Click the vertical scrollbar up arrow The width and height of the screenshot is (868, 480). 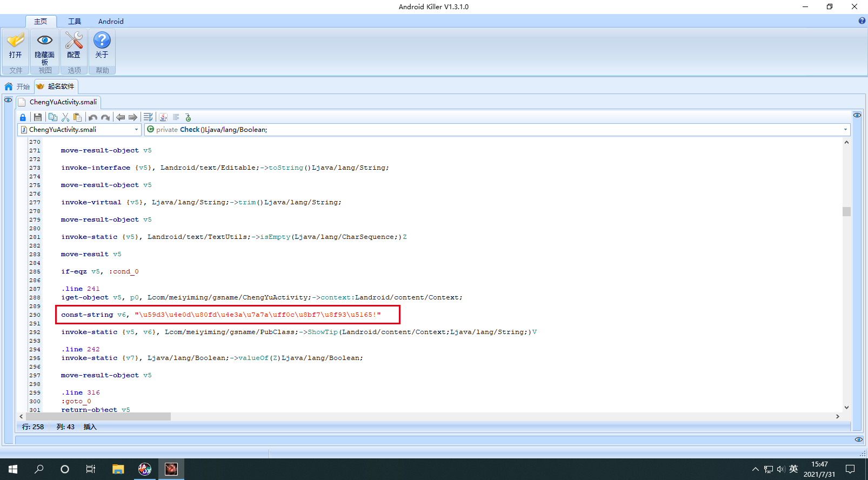pyautogui.click(x=846, y=142)
